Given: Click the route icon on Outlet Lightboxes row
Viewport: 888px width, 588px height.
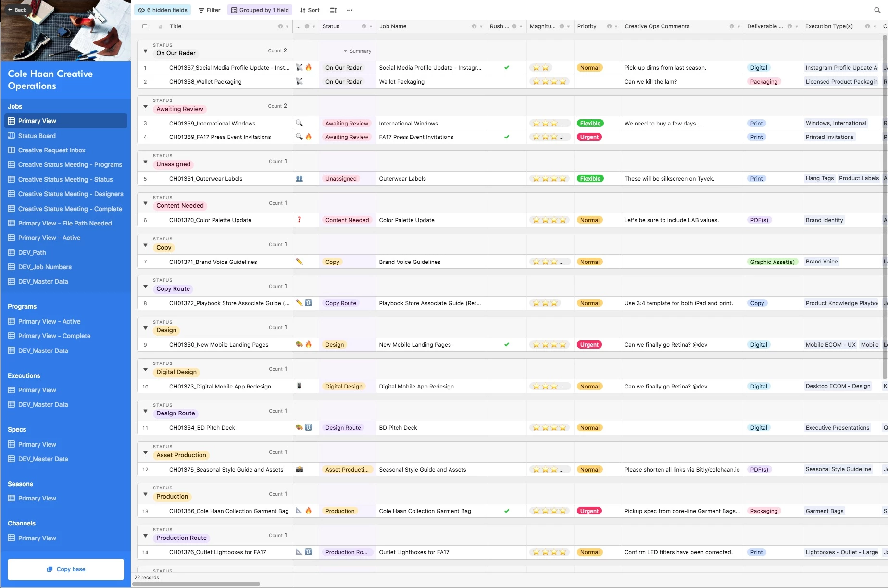Looking at the screenshot, I should [x=309, y=552].
